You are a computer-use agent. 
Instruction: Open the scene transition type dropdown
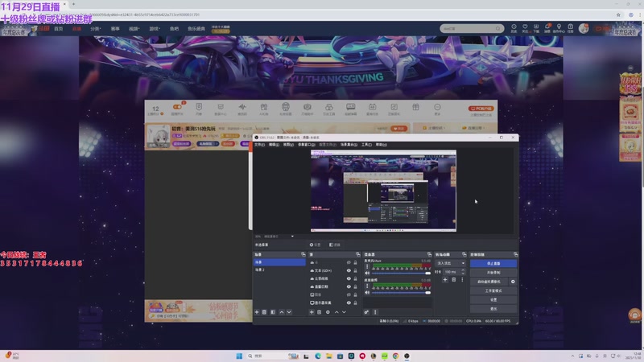click(x=450, y=263)
